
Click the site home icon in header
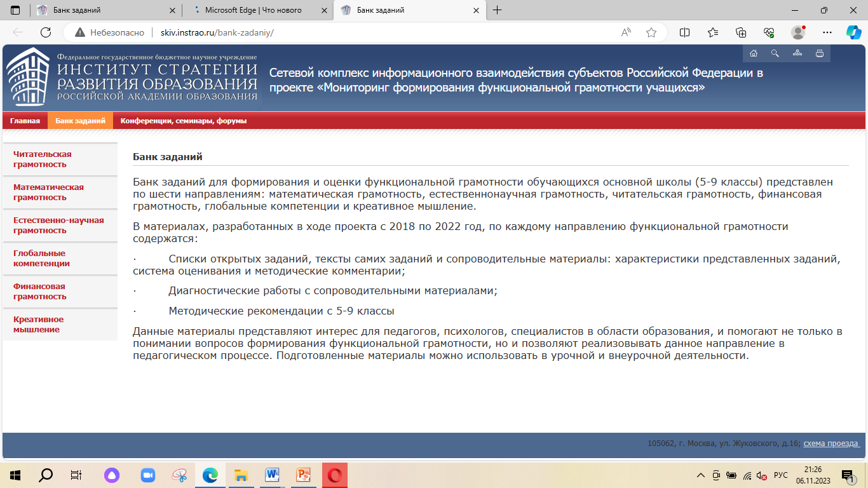tap(754, 53)
